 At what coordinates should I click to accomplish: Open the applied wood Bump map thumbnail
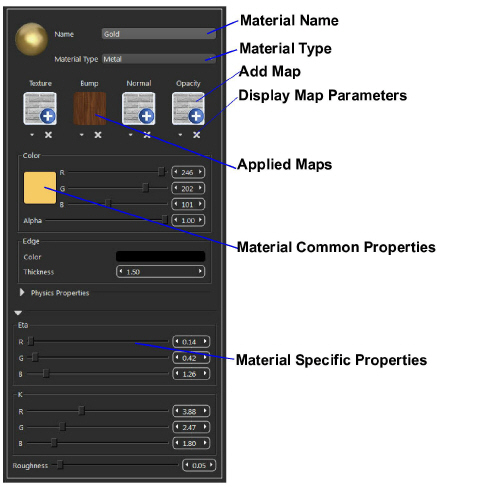pos(90,109)
